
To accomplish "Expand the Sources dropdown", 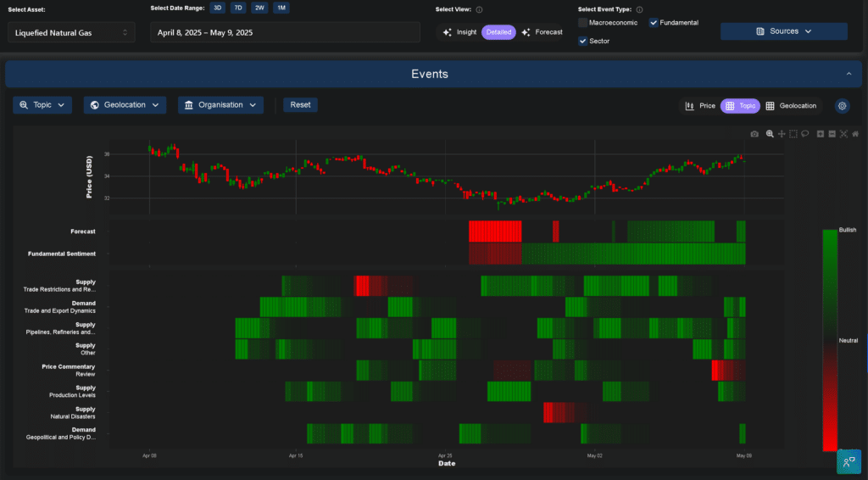I will [784, 31].
